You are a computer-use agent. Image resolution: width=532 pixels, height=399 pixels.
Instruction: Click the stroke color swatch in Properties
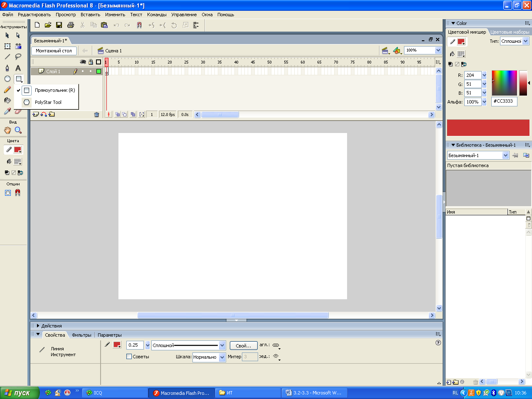(117, 345)
